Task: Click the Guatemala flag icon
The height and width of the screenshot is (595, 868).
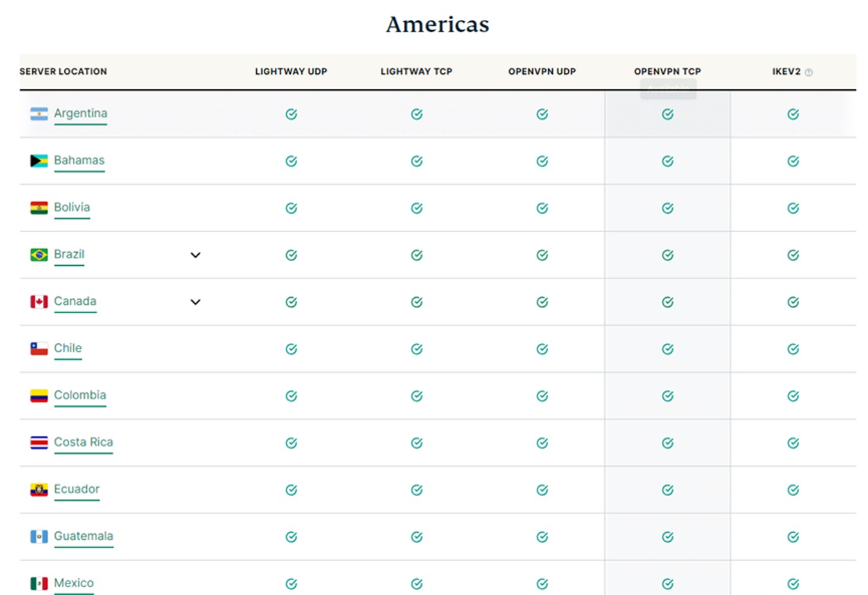Action: (39, 536)
